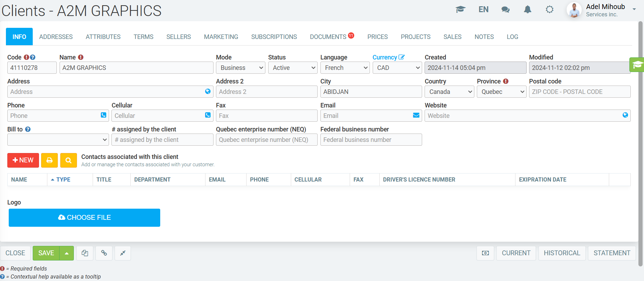Image resolution: width=644 pixels, height=281 pixels.
Task: Click the link icon beside Save
Action: coord(104,253)
